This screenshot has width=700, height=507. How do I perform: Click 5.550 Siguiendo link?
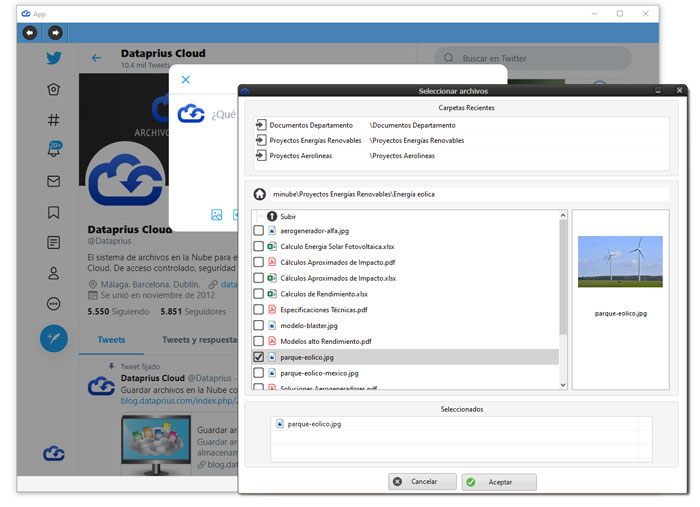pyautogui.click(x=118, y=312)
